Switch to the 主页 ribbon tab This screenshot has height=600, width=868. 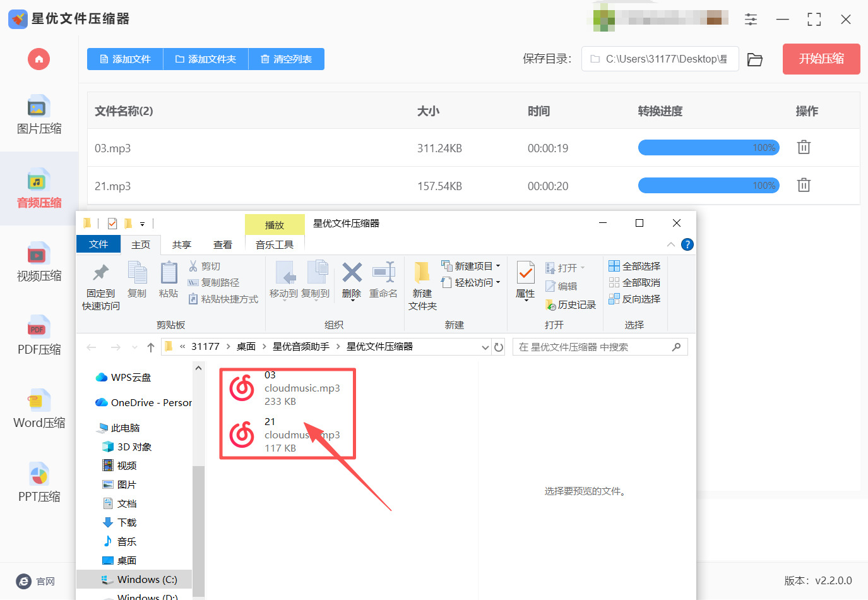141,244
